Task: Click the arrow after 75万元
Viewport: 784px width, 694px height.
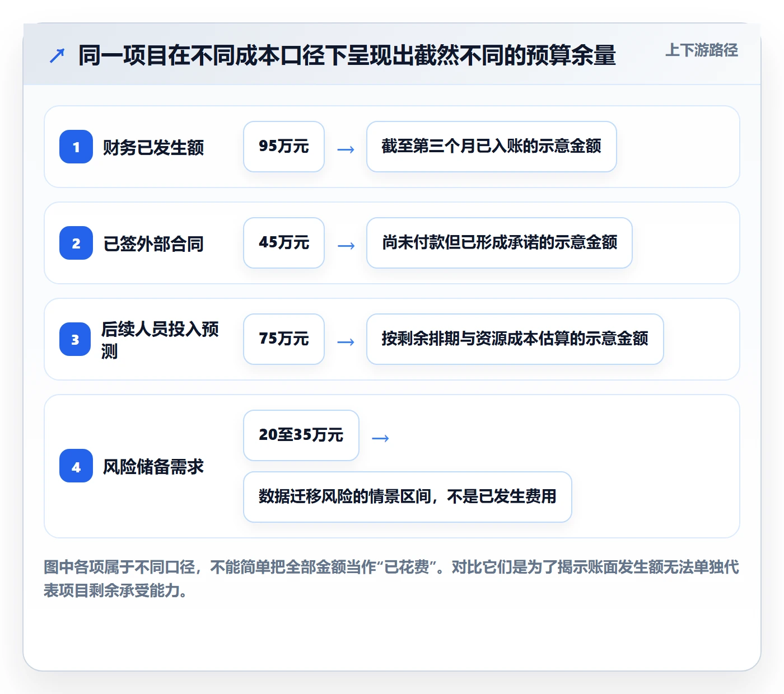Action: 346,341
